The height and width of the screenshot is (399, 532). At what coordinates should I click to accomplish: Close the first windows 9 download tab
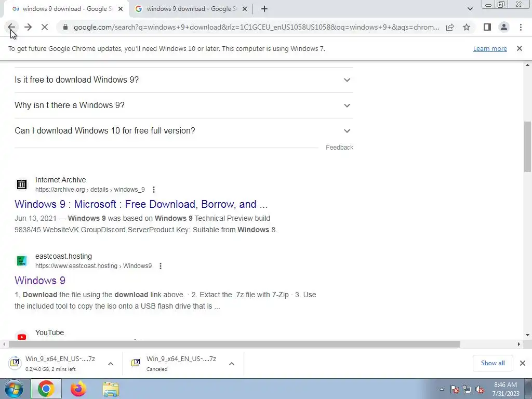pos(121,9)
